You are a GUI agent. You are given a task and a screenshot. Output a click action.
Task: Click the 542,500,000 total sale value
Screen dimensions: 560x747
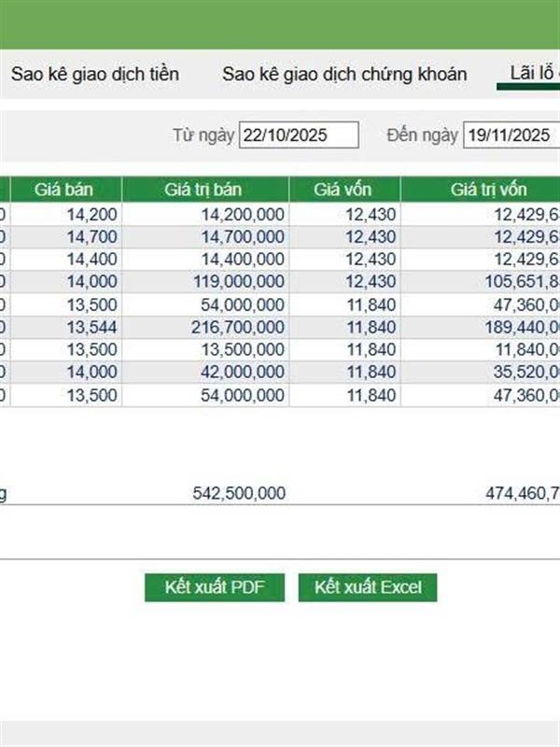[x=239, y=493]
